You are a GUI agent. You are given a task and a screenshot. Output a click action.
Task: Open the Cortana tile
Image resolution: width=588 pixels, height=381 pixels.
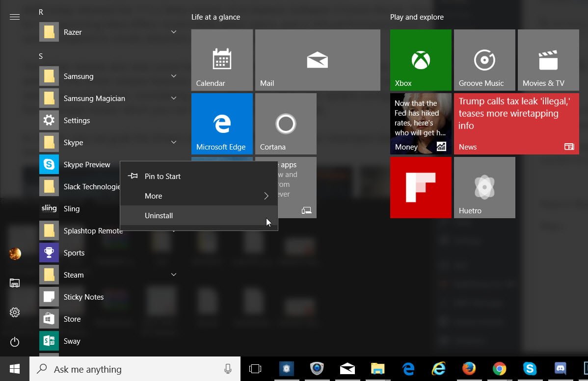(286, 124)
